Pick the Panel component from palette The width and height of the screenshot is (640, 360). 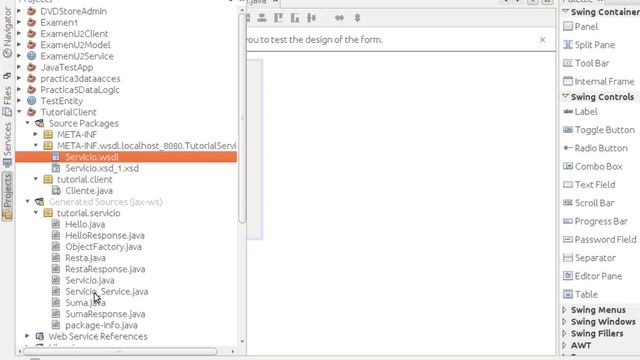[x=580, y=27]
